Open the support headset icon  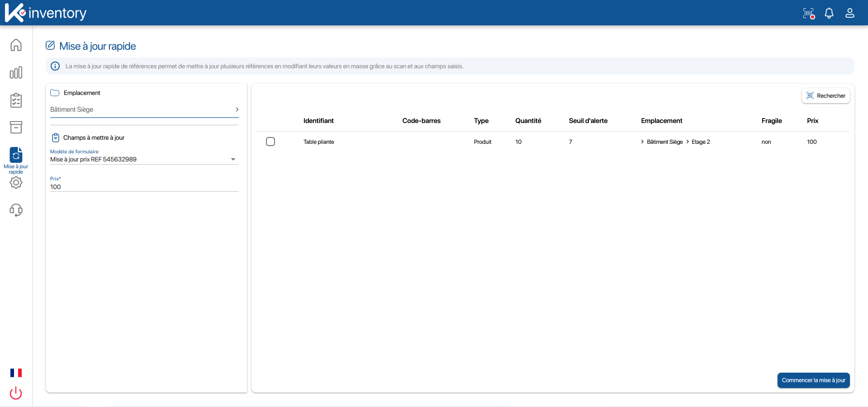click(x=16, y=210)
